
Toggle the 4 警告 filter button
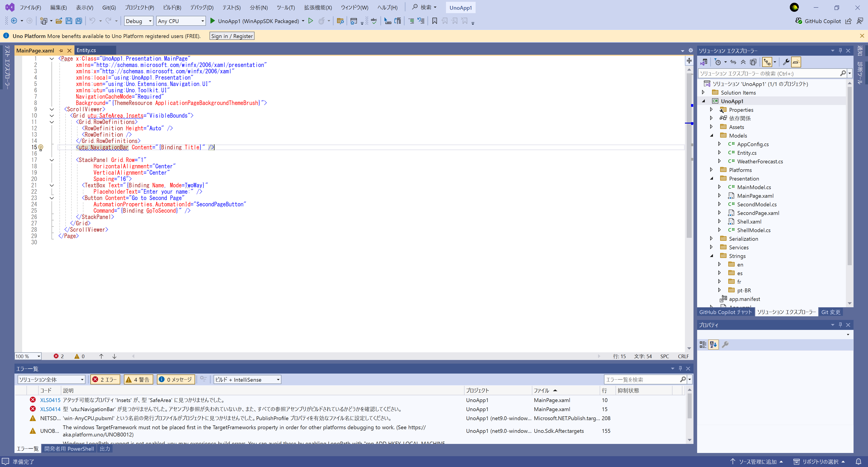[x=138, y=379]
